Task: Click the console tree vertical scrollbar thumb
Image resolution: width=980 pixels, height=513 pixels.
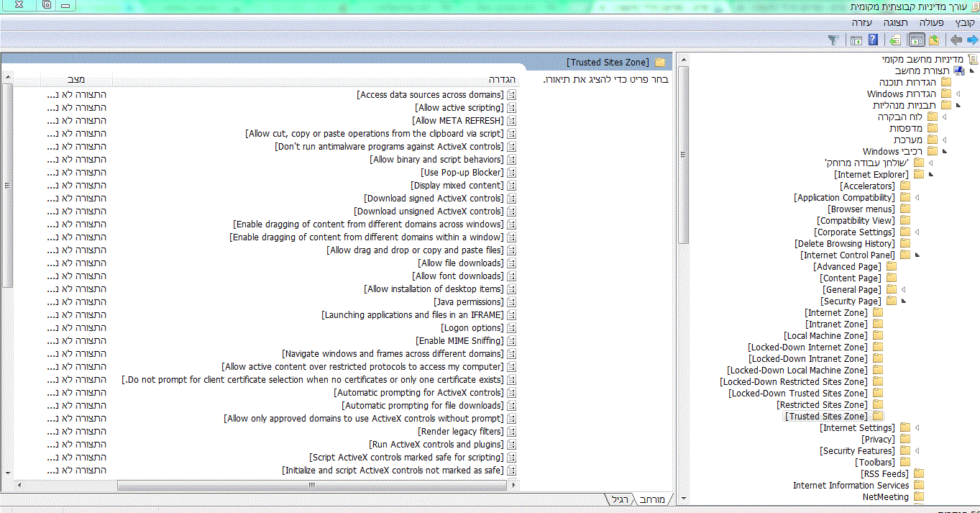Action: (684, 155)
